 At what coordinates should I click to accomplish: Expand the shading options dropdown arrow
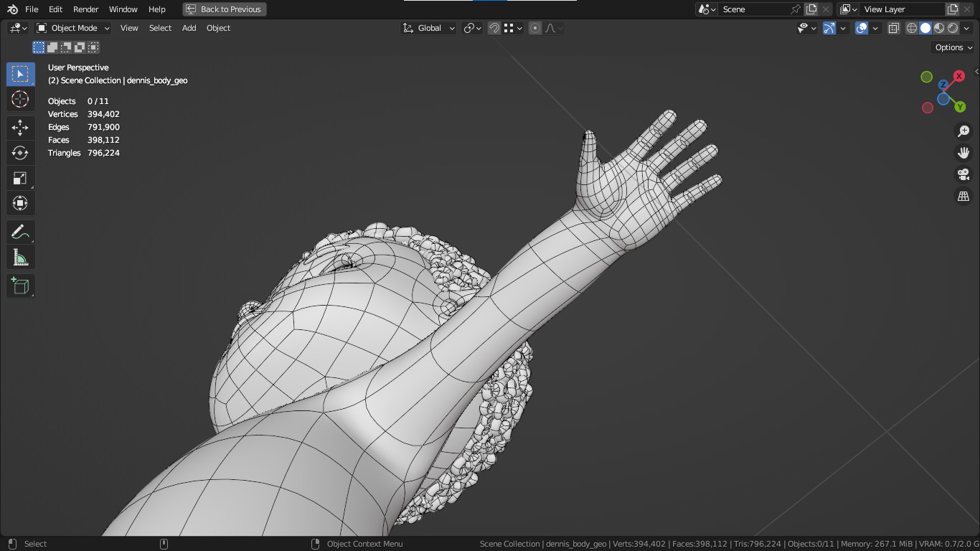[966, 28]
